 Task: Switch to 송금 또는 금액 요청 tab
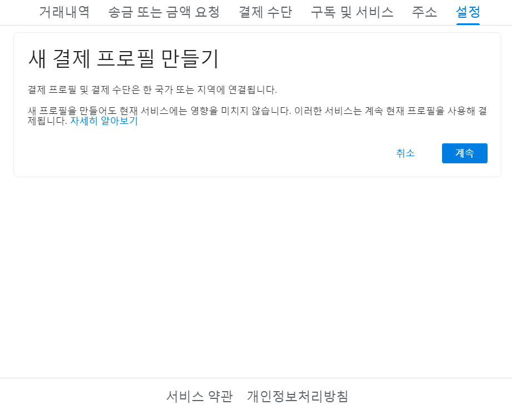click(x=164, y=12)
